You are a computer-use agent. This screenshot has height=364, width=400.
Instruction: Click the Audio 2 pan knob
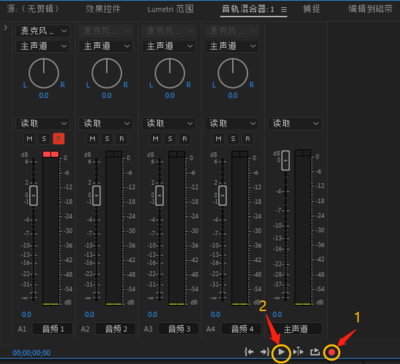coord(107,73)
